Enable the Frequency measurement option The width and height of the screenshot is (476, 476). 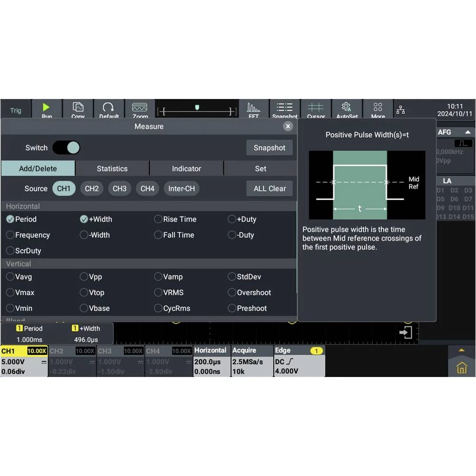(10, 235)
